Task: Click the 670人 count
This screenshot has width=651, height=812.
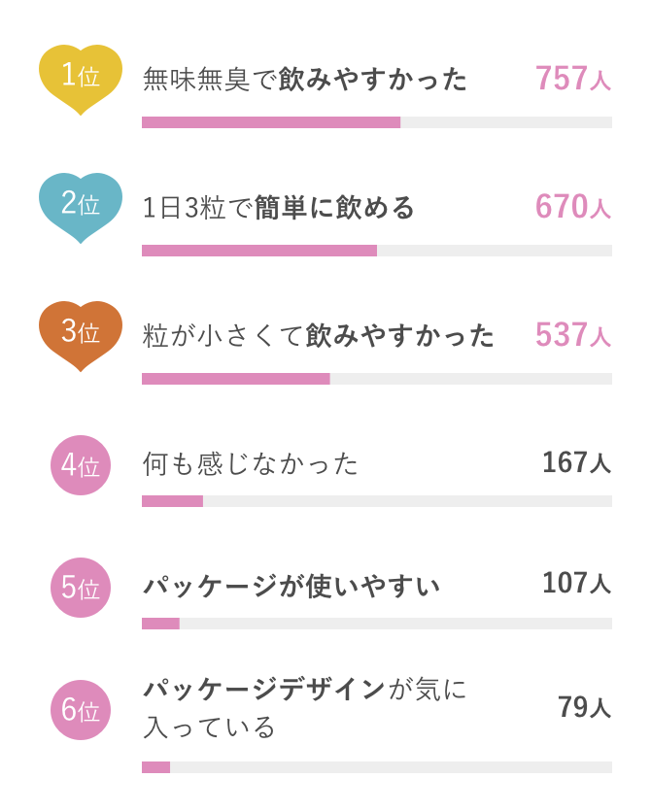Action: point(573,206)
